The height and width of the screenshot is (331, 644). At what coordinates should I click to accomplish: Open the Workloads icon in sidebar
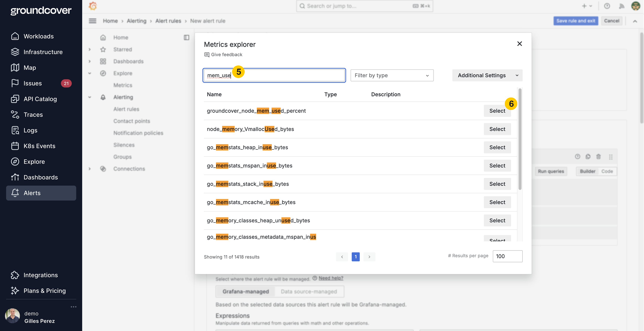coord(15,36)
